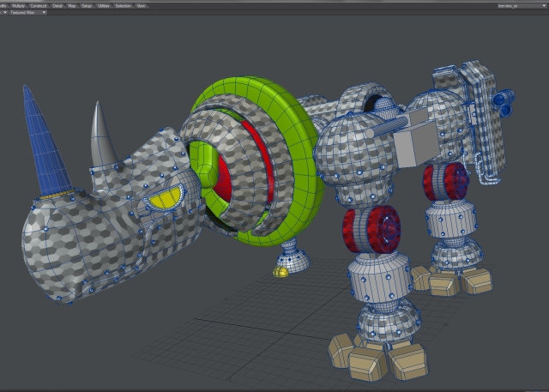Switch to the Map tab
549x392 pixels.
click(x=72, y=5)
